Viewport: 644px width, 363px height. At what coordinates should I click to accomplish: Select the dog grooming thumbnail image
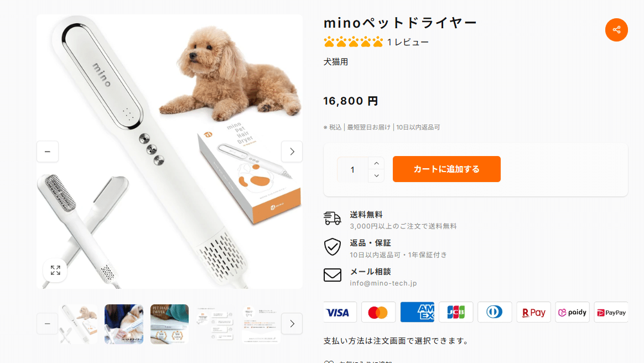point(123,324)
